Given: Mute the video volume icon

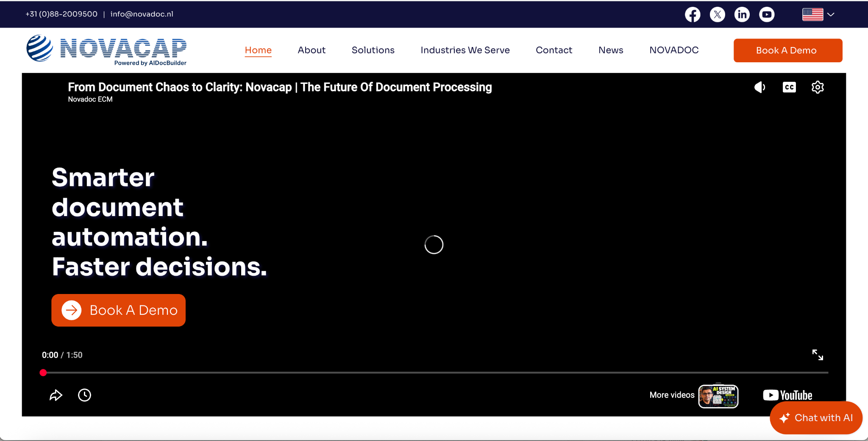Looking at the screenshot, I should (x=759, y=87).
